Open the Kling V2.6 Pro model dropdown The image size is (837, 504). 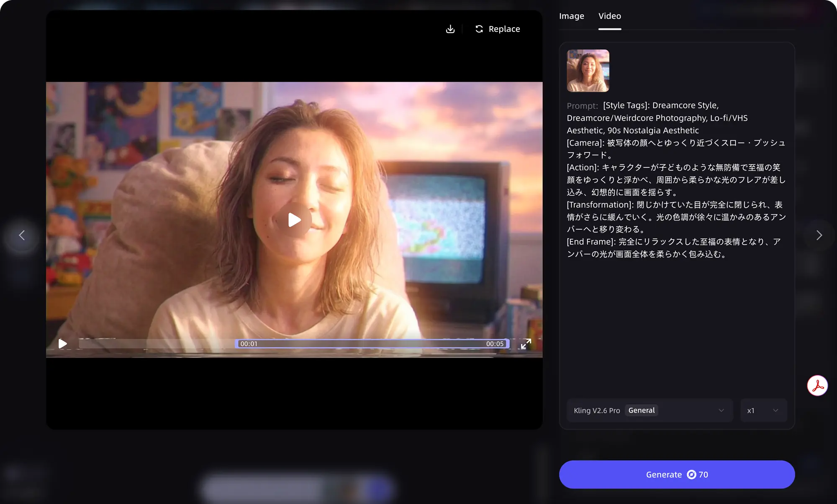point(596,410)
